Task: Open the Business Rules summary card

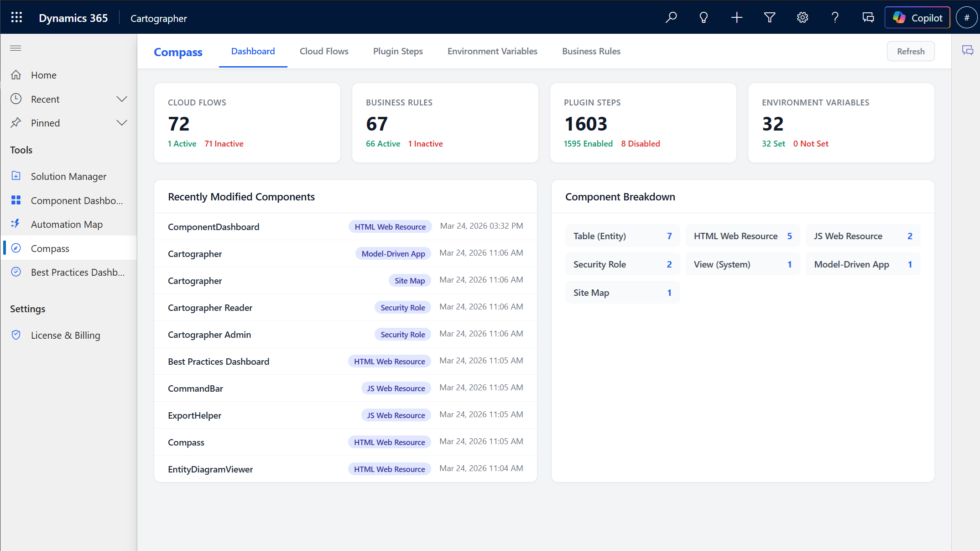Action: coord(445,122)
